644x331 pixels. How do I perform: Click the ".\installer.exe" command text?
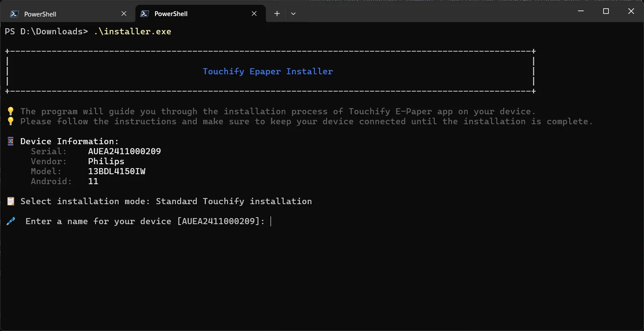point(132,32)
